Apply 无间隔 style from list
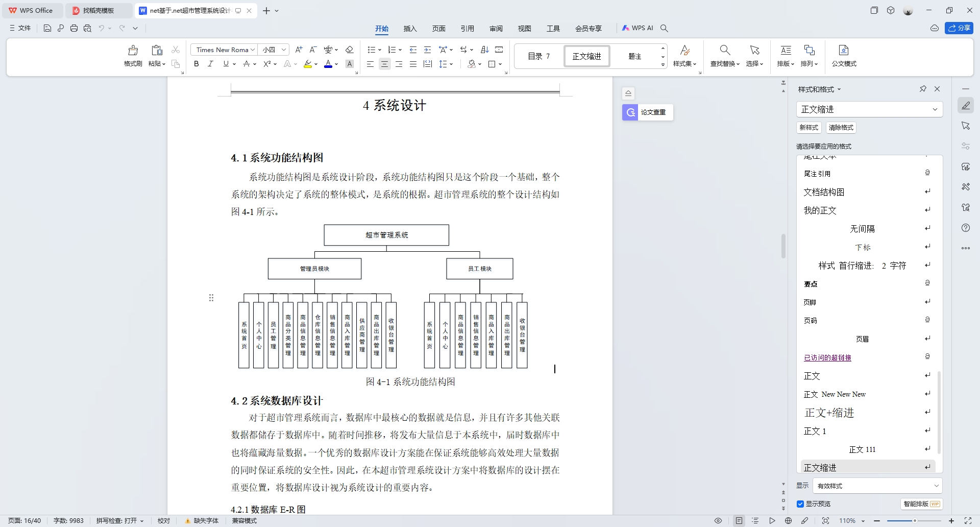Screen dimensions: 980x527 868,229
